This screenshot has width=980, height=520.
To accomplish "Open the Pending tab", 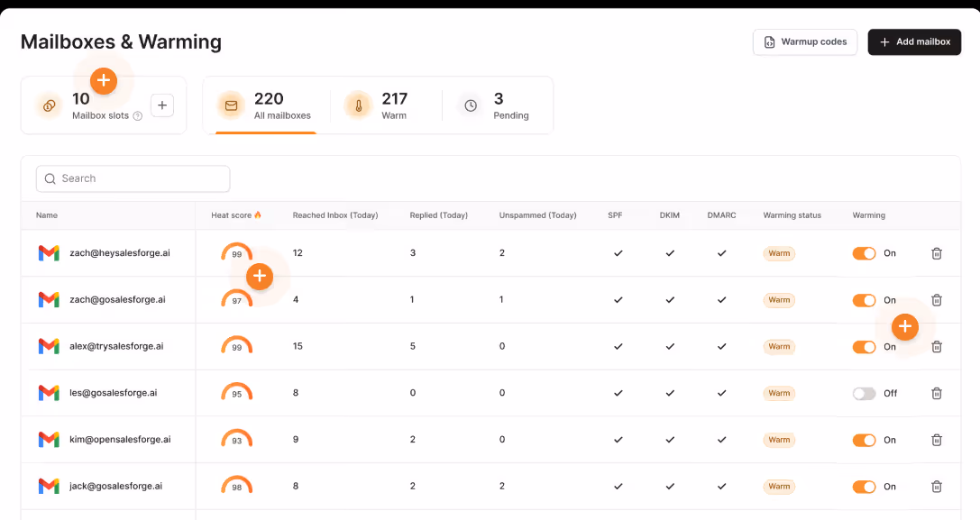I will coord(495,105).
